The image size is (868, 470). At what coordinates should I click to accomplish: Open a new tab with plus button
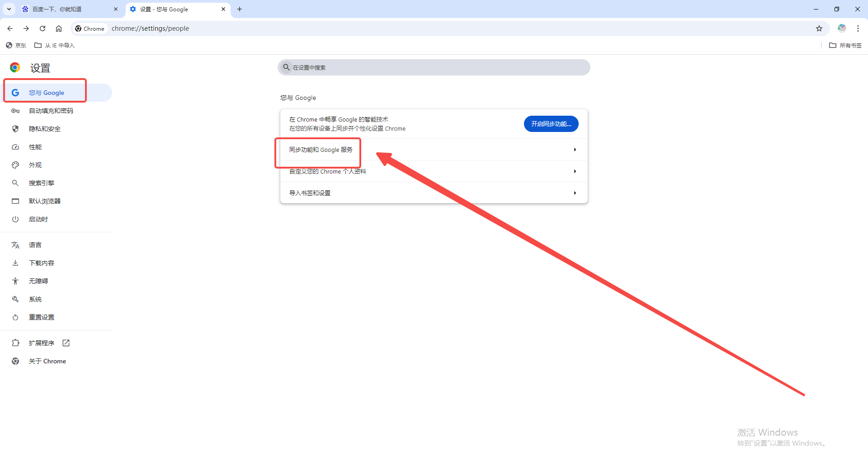click(x=240, y=9)
